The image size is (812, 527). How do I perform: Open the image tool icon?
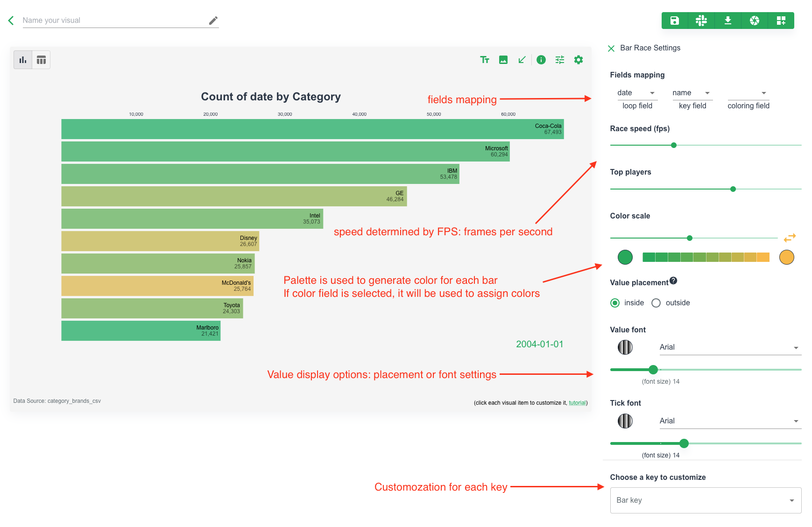(x=503, y=60)
